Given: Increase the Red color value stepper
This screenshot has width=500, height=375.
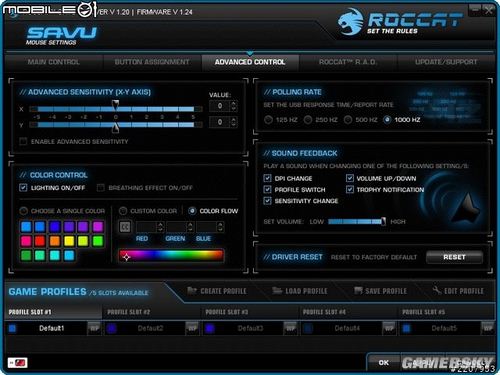Looking at the screenshot, I should click(x=160, y=225).
